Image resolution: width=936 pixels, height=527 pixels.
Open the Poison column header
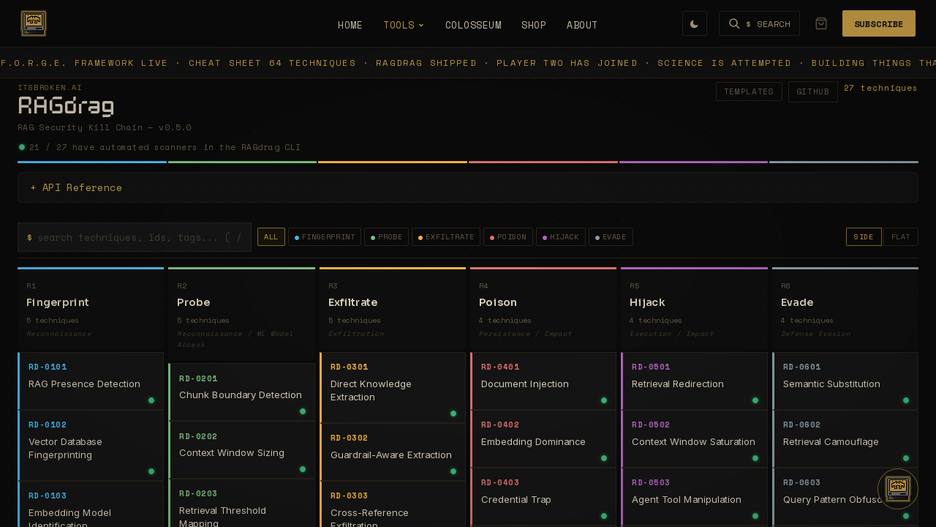543,309
